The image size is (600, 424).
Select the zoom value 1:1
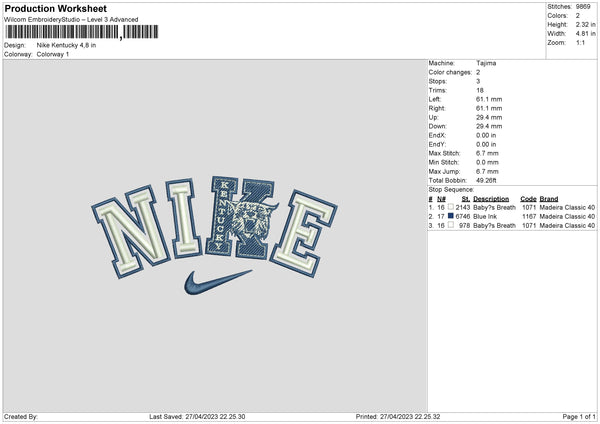(x=580, y=42)
